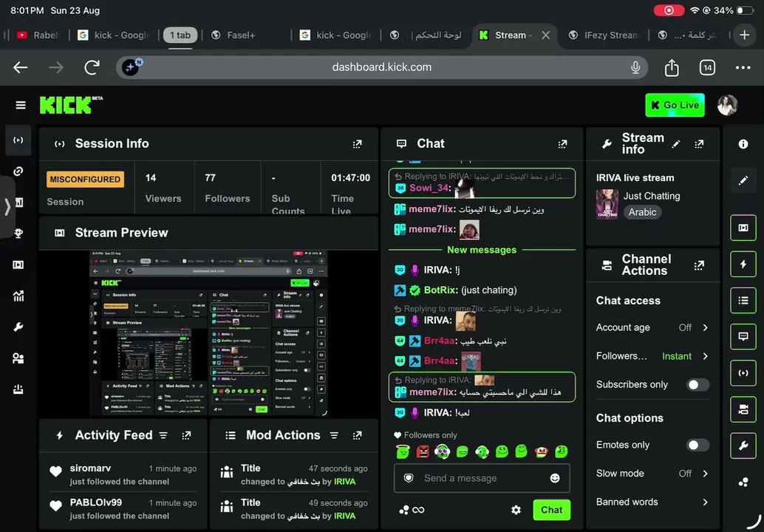This screenshot has width=764, height=532.
Task: Reload the dashboard page
Action: pyautogui.click(x=92, y=68)
